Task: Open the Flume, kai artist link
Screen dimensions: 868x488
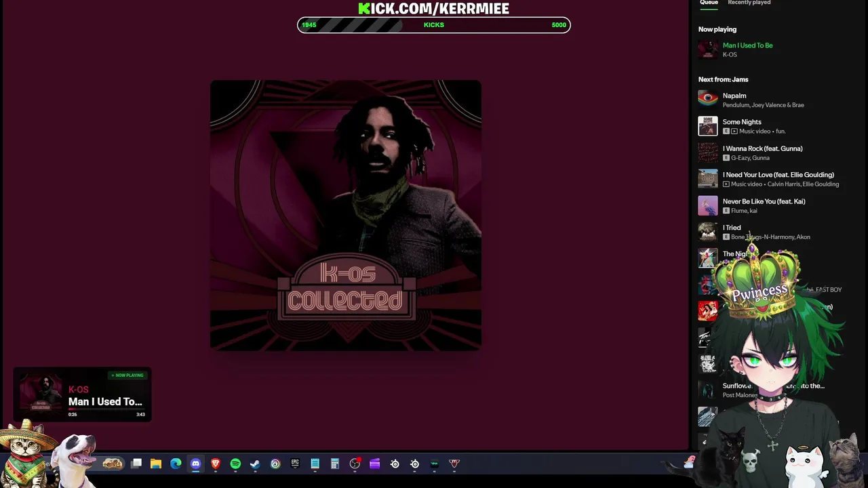Action: point(744,211)
